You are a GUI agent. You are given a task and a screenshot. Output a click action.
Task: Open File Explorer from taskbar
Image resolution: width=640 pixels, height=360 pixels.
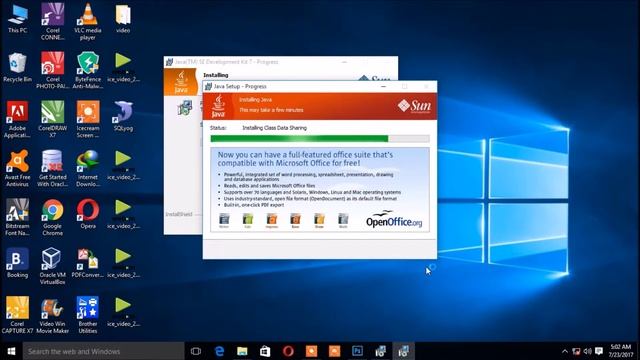[242, 351]
